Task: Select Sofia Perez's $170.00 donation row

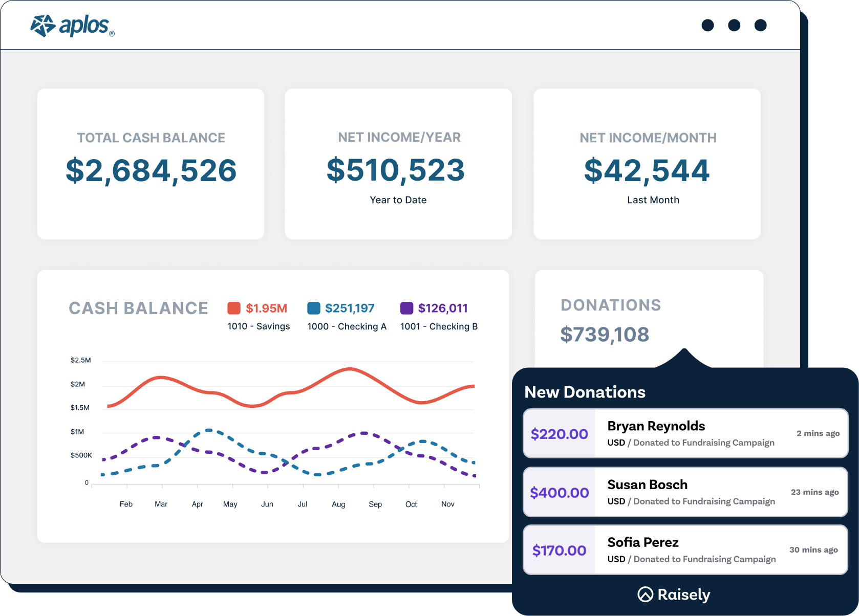Action: tap(685, 550)
